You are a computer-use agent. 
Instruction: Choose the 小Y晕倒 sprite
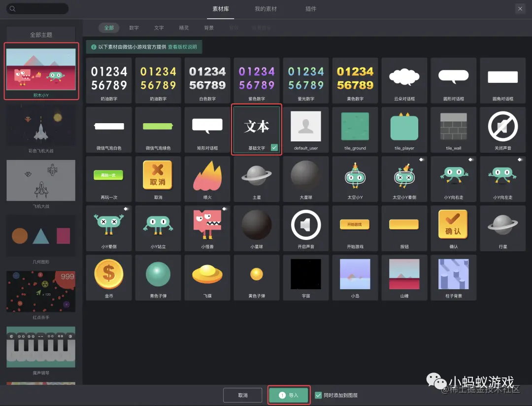pyautogui.click(x=109, y=228)
